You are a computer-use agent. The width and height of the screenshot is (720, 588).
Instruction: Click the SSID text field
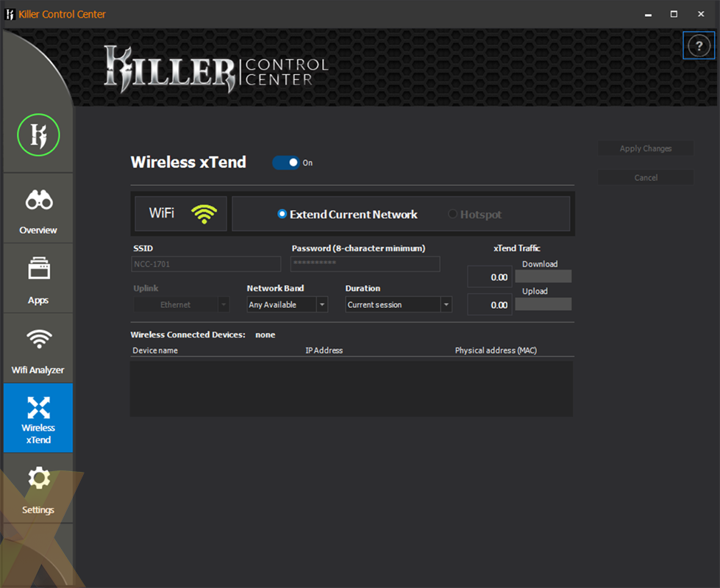(206, 264)
